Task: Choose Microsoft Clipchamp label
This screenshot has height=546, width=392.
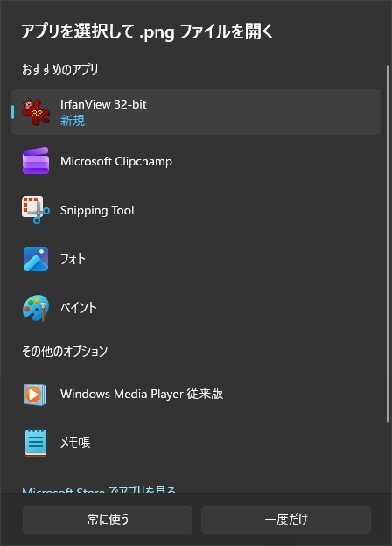Action: [x=116, y=161]
